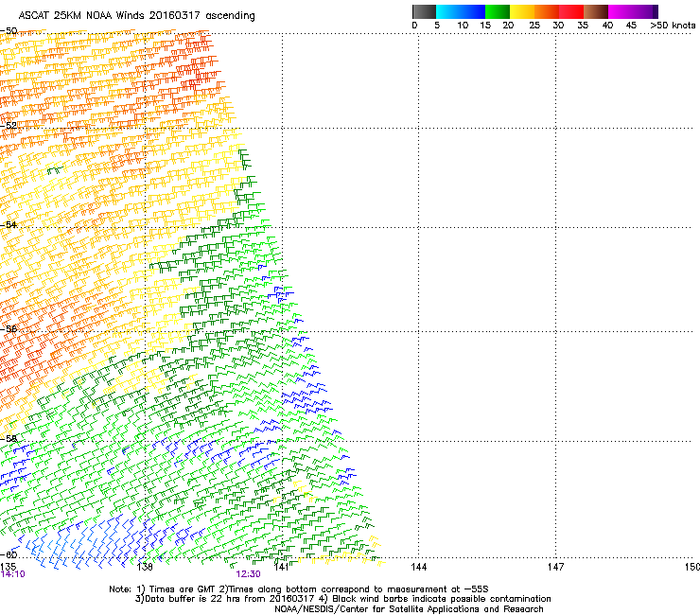This screenshot has width=700, height=615.
Task: Click the red 30-35 knots legend swatch
Action: coord(571,11)
